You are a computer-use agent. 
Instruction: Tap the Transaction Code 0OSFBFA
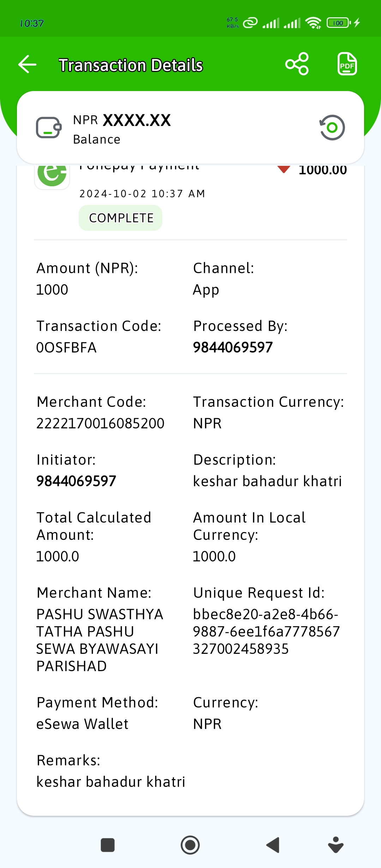[x=66, y=348]
